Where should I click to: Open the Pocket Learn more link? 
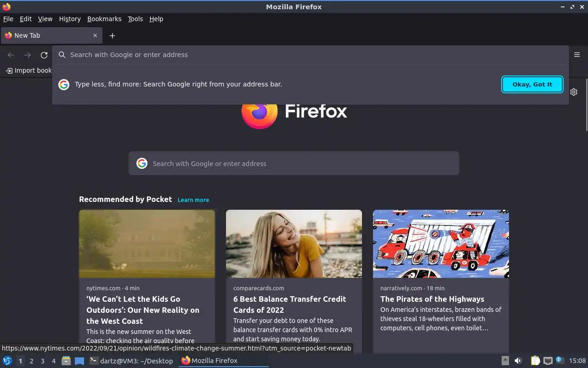[193, 200]
